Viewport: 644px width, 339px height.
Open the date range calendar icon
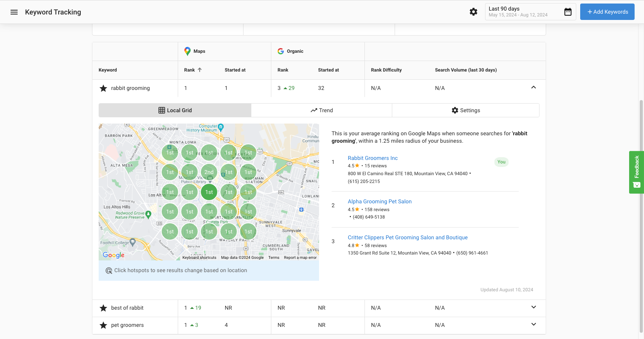tap(568, 12)
